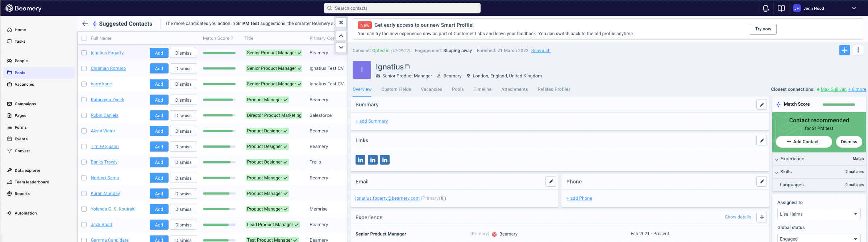Open the notifications bell
868x242 pixels.
[765, 8]
